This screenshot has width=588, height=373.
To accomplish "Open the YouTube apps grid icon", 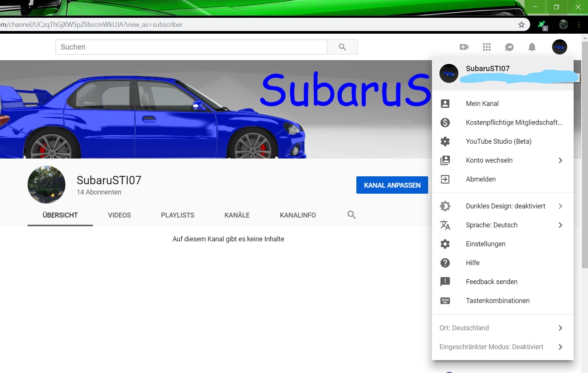I will 487,47.
